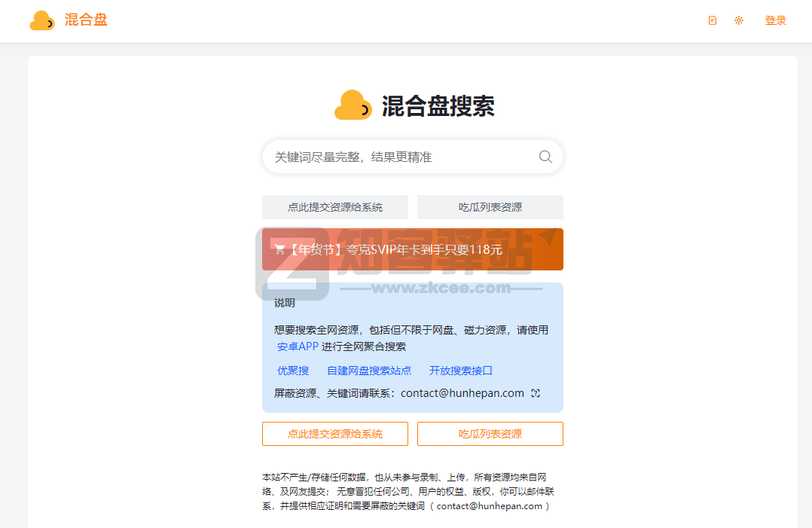Select the 登录 login link
812x528 pixels.
[x=775, y=20]
